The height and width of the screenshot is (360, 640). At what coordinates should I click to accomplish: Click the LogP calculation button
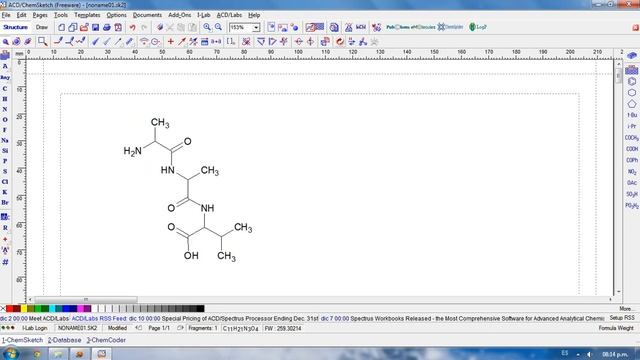(478, 27)
